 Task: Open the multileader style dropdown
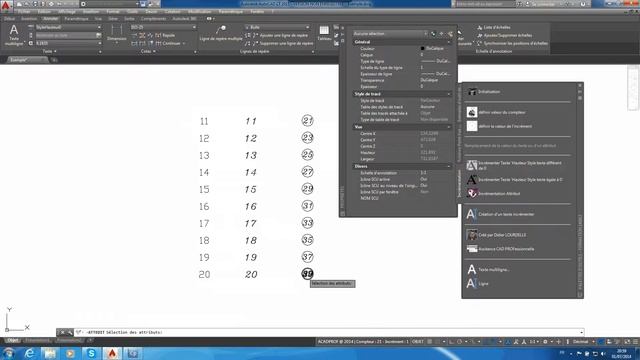pyautogui.click(x=277, y=27)
